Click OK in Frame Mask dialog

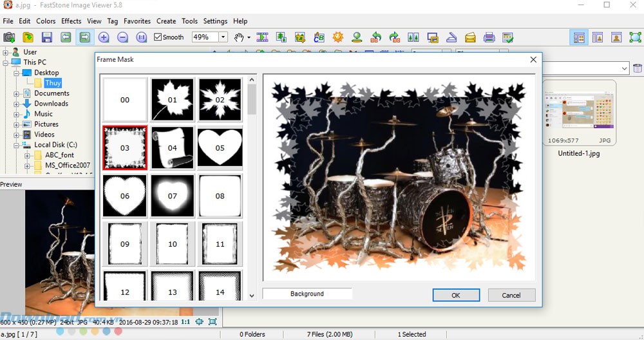tap(456, 295)
